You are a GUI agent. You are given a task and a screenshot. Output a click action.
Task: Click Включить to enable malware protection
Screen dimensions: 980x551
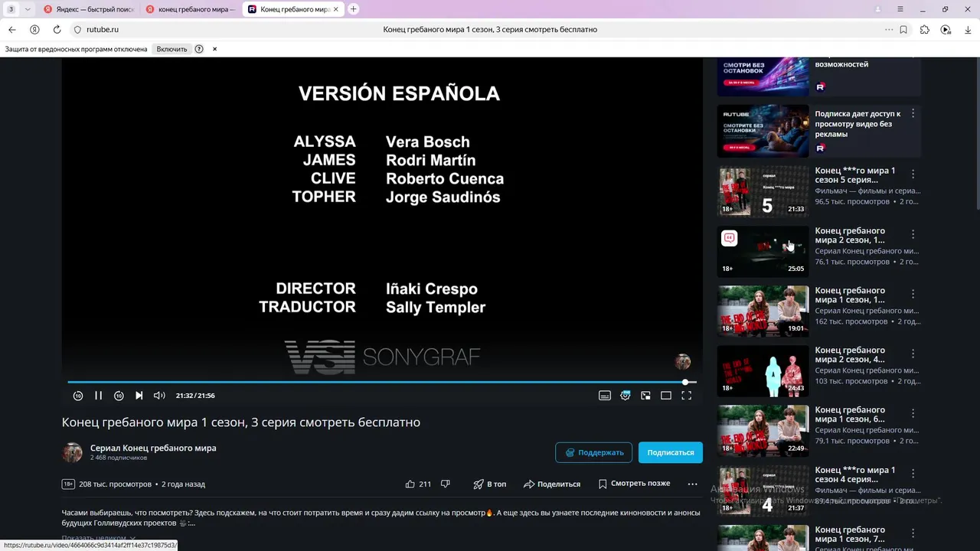pos(171,49)
